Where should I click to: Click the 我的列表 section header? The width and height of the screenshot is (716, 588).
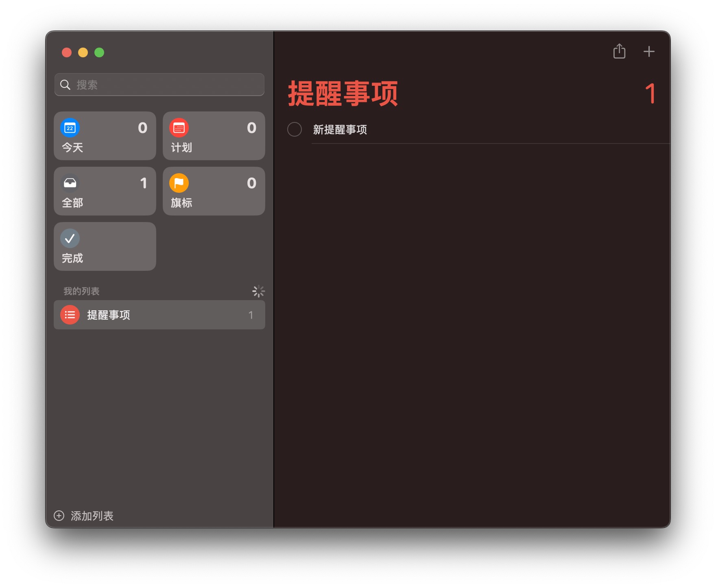click(x=81, y=291)
